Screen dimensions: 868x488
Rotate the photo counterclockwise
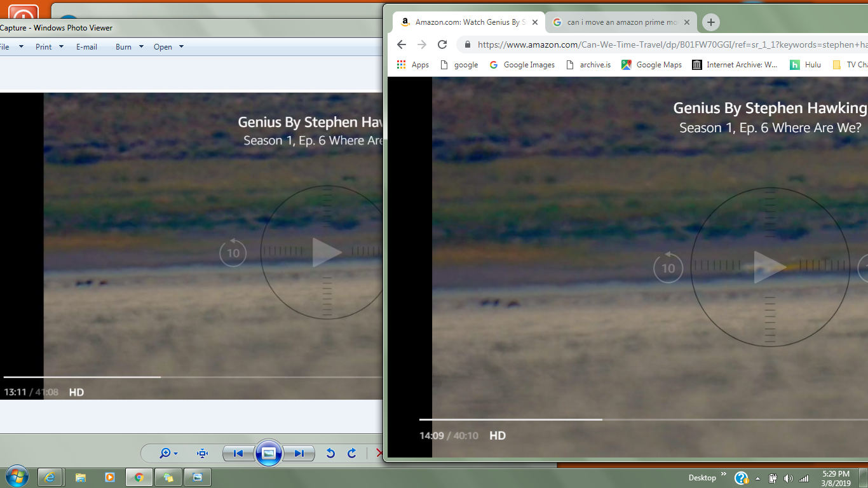pos(330,453)
